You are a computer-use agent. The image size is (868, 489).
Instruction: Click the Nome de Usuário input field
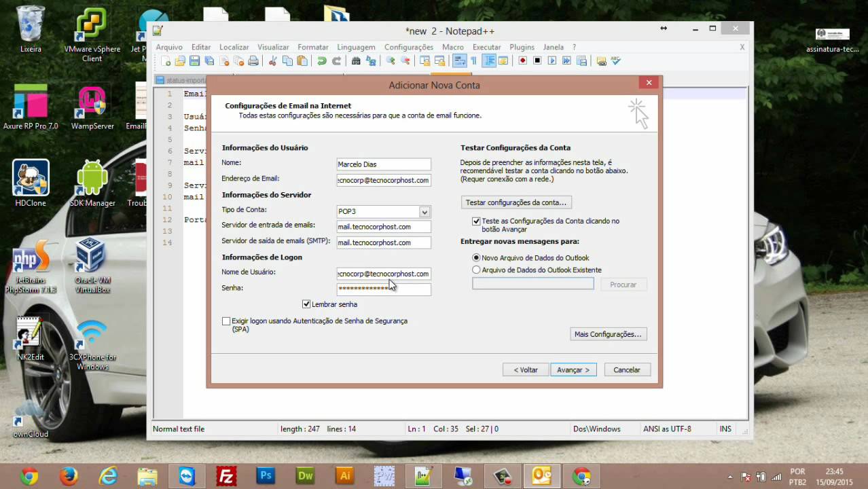[x=384, y=274]
